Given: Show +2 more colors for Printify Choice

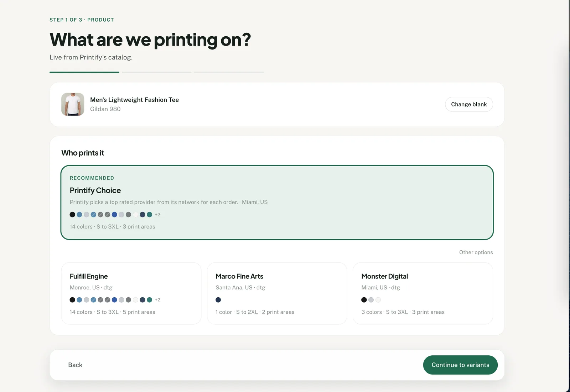Looking at the screenshot, I should coord(157,215).
